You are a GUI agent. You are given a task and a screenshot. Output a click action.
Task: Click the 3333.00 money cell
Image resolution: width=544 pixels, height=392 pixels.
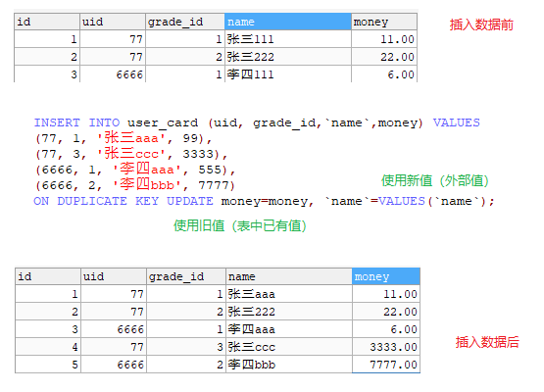point(386,347)
